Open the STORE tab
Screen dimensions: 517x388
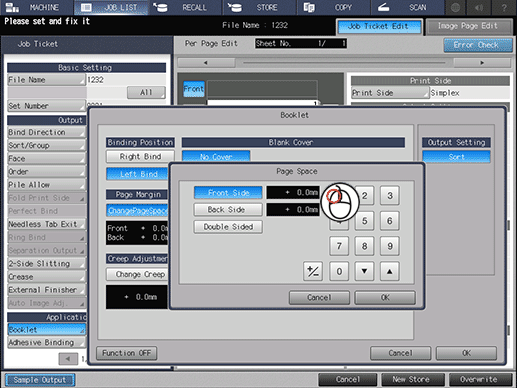coord(259,7)
